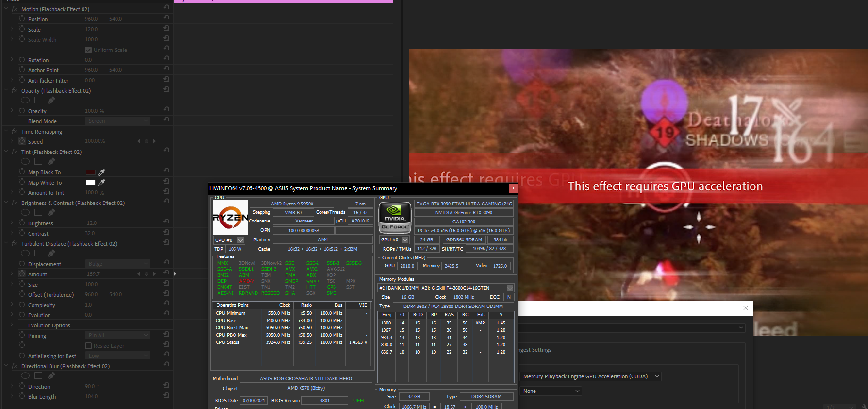Toggle the Blur Length stopwatch icon

pos(22,396)
